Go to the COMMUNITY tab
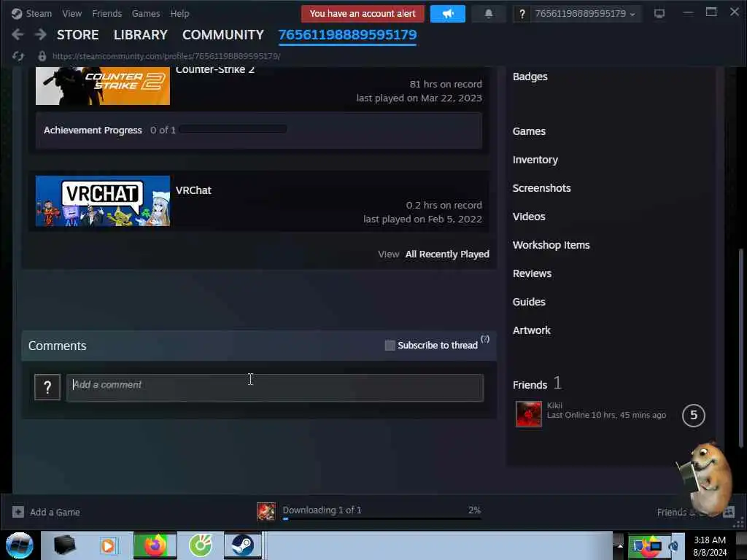 pos(223,35)
